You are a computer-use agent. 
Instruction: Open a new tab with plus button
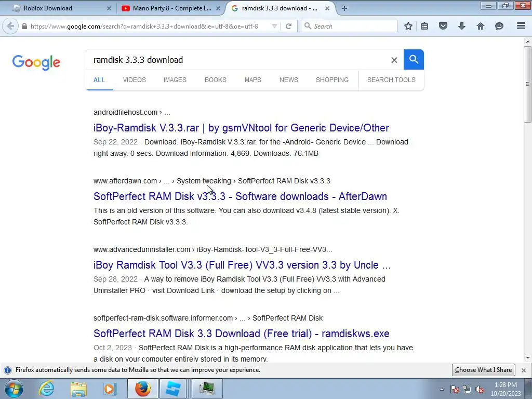point(344,8)
